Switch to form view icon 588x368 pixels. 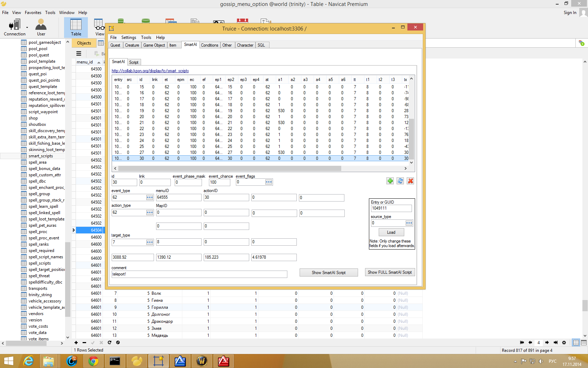coord(584,342)
